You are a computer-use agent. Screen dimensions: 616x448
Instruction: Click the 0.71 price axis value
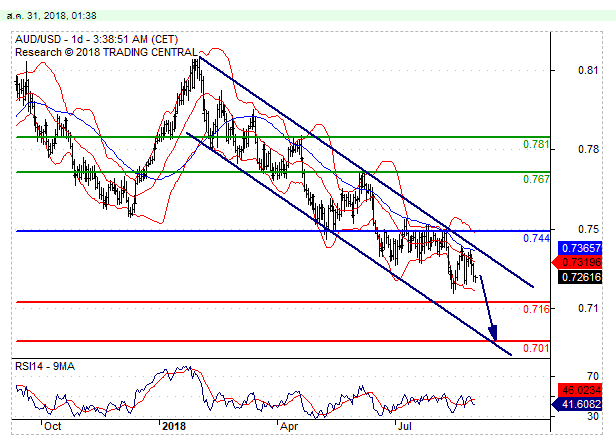588,308
